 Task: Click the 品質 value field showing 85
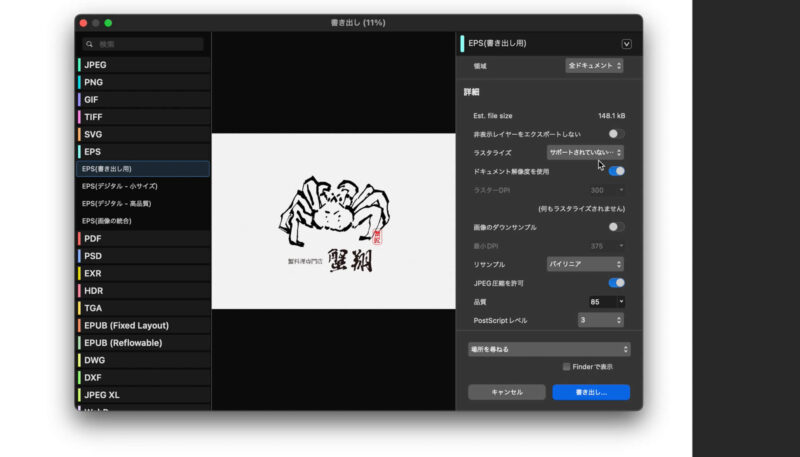coord(603,301)
